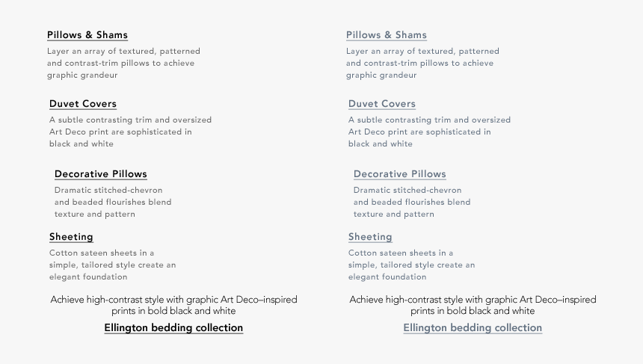Click the Art Deco print text under the gray-blue Duvet Covers heading
This screenshot has height=364, width=643.
tap(429, 132)
